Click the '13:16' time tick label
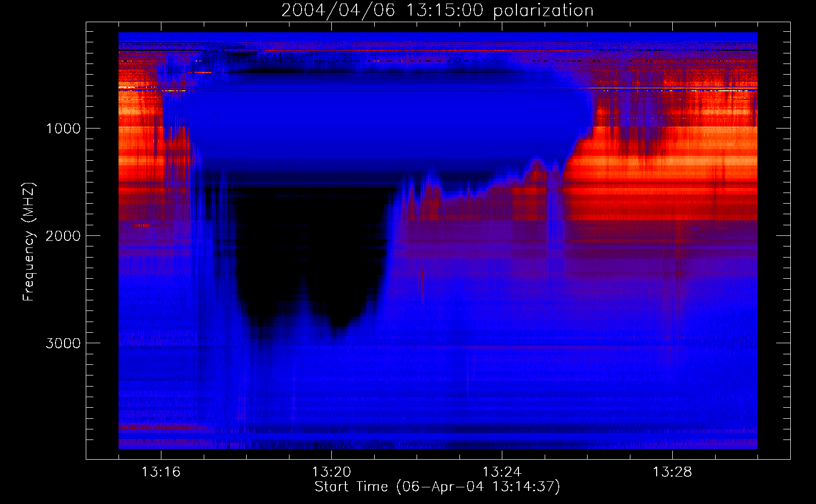 pos(161,472)
